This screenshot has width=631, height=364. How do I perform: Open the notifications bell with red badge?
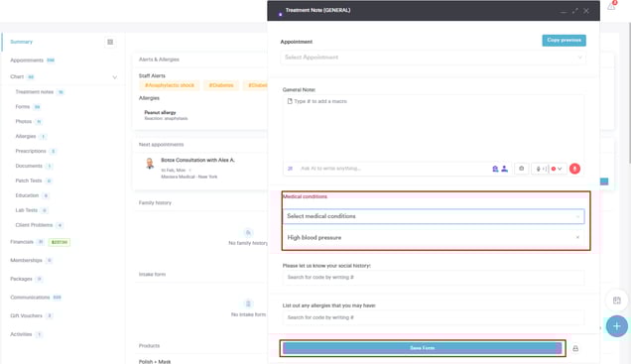611,6
